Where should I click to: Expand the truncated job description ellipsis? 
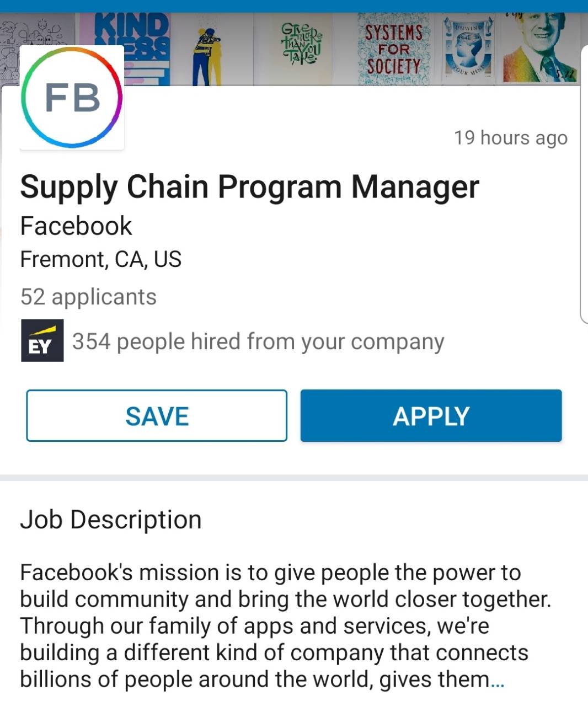498,680
